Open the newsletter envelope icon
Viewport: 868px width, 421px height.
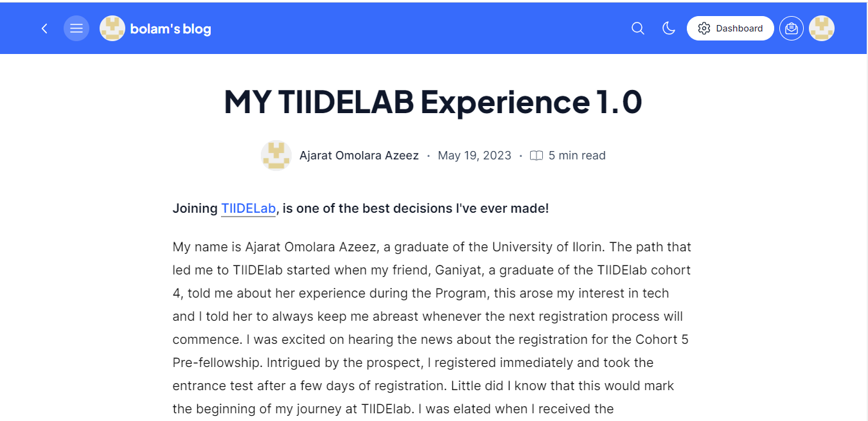tap(792, 28)
